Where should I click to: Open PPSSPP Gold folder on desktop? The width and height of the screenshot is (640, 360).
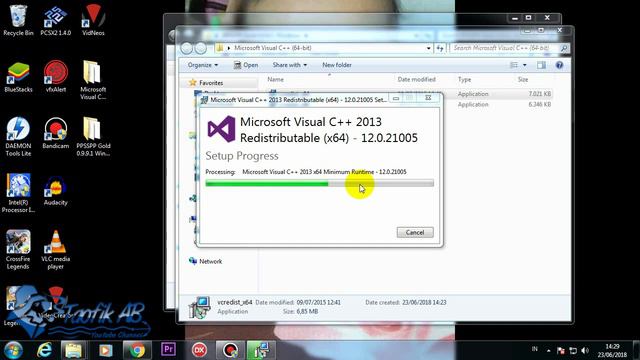click(93, 137)
